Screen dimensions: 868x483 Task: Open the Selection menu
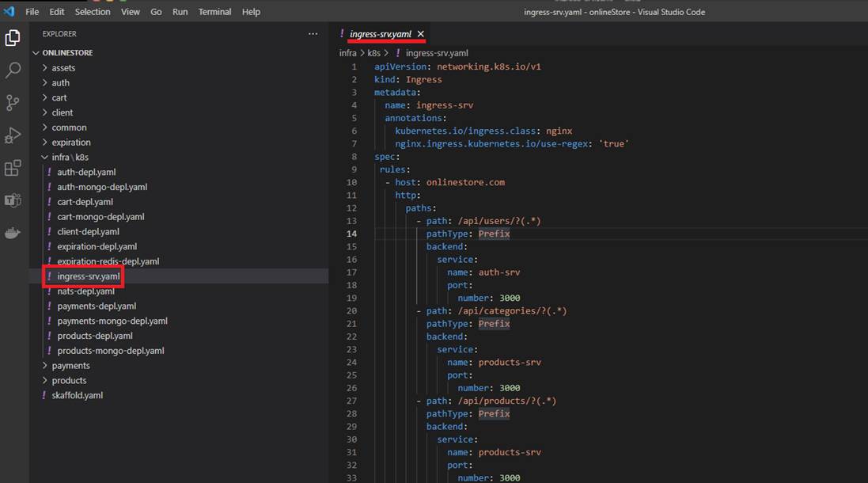tap(93, 12)
